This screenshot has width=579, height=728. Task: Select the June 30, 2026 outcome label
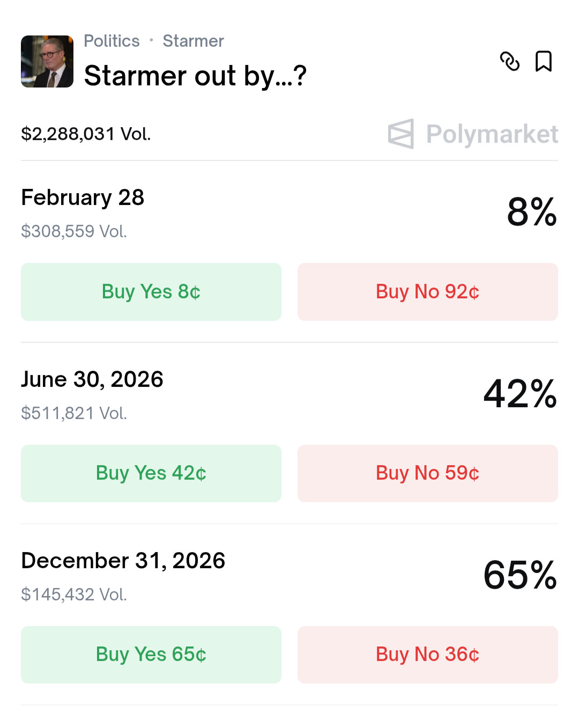[x=92, y=379]
